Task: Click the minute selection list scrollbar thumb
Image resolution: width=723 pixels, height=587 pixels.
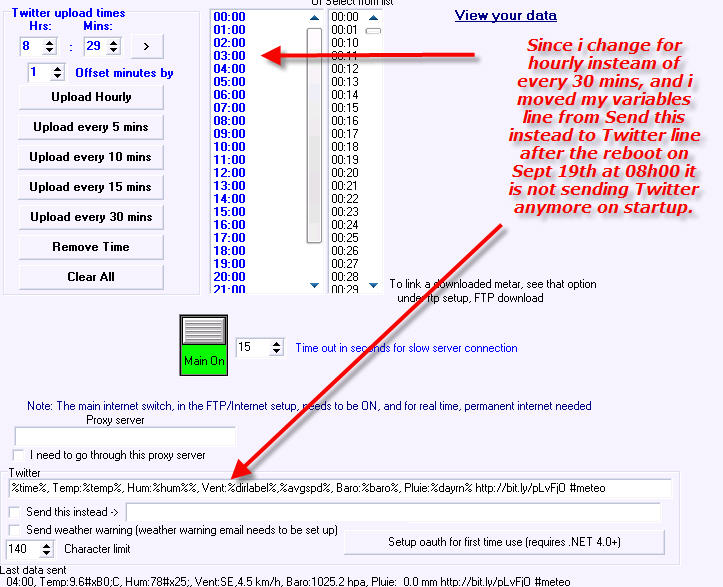Action: tap(373, 31)
